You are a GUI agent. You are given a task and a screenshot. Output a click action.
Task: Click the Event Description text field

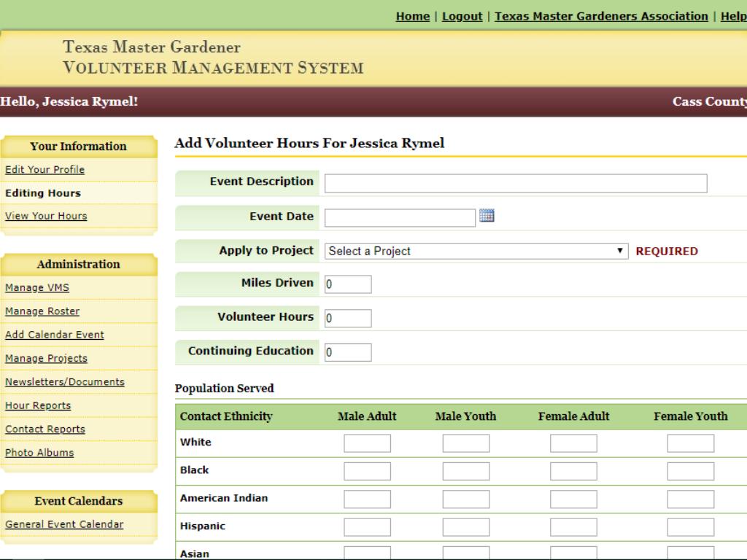(515, 183)
